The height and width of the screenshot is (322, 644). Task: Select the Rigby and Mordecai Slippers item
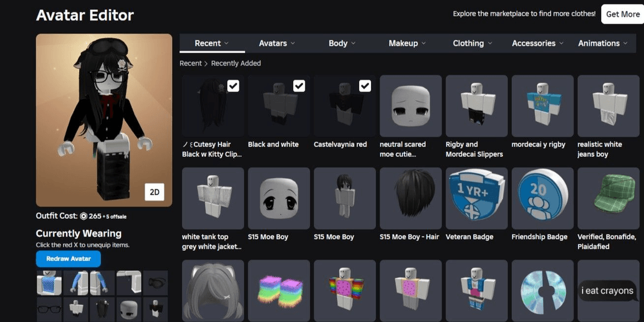(x=476, y=106)
